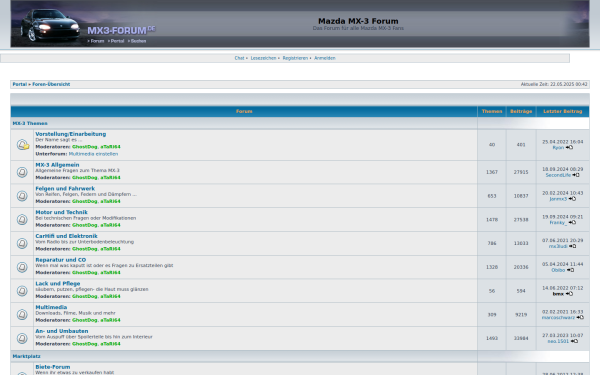600x375 pixels.
Task: Open user profile SecondLife
Action: 558,175
